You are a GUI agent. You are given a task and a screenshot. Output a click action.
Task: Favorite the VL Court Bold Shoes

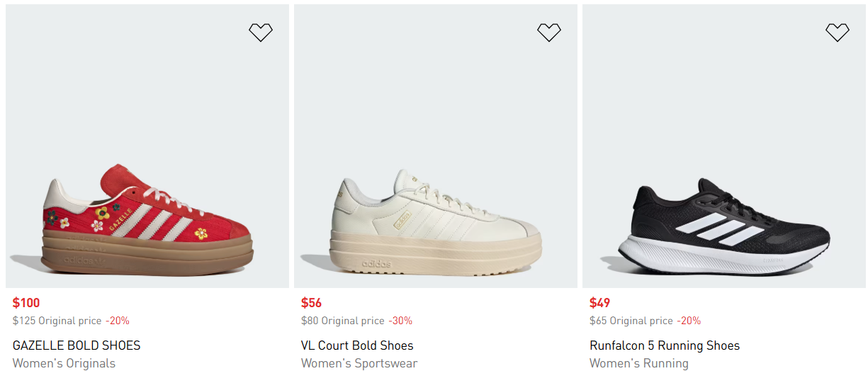coord(548,32)
